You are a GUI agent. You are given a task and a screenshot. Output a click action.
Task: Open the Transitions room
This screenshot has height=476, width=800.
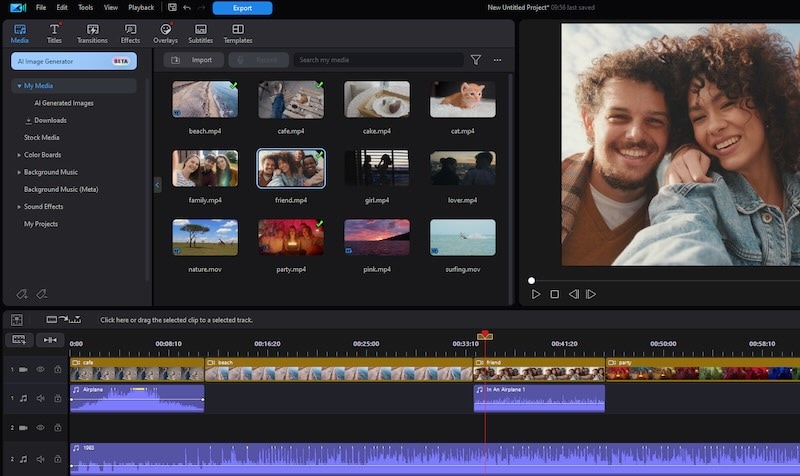(92, 34)
